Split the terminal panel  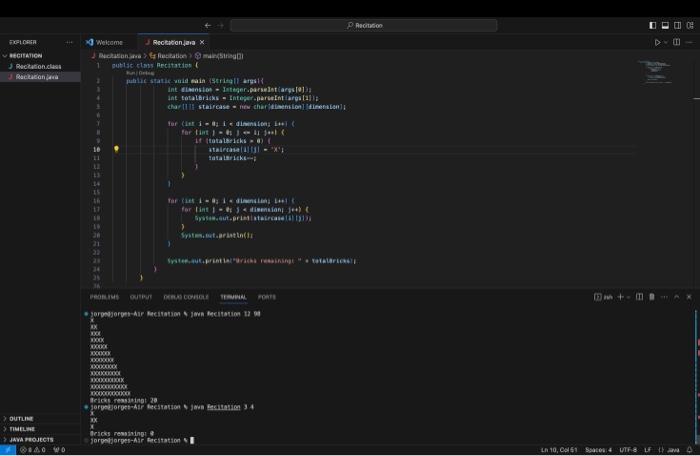pyautogui.click(x=639, y=297)
